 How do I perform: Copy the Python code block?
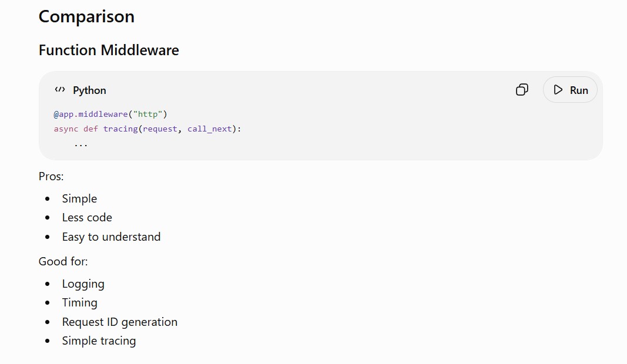(x=522, y=90)
